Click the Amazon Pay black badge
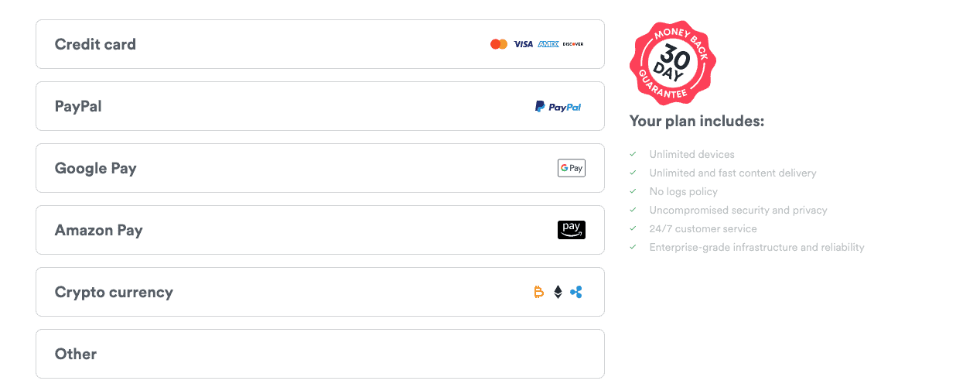The width and height of the screenshot is (980, 384). [x=572, y=230]
